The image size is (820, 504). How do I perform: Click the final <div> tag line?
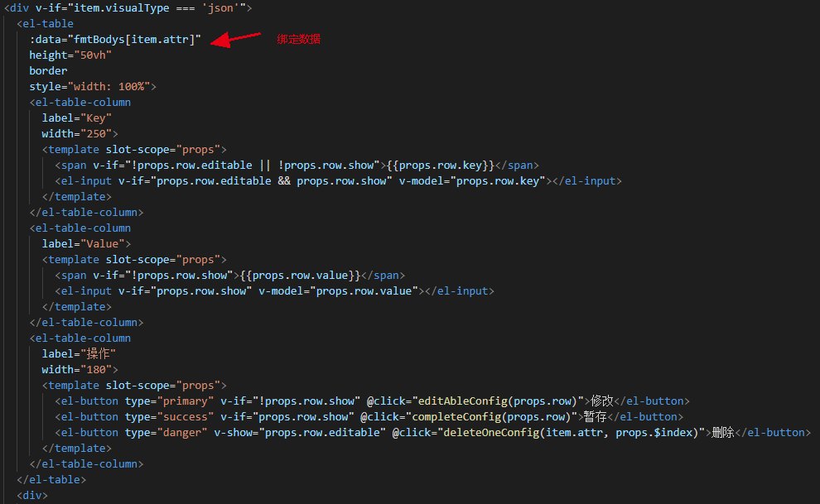[32, 495]
